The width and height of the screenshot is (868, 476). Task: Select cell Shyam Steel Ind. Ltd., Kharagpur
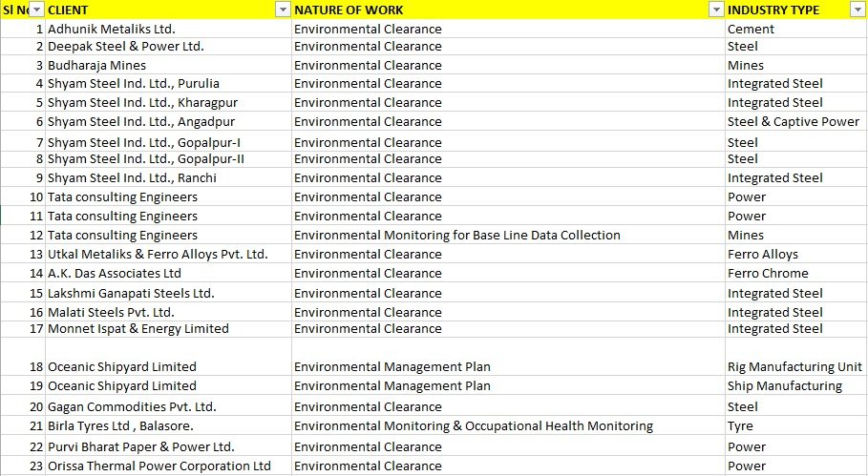168,102
